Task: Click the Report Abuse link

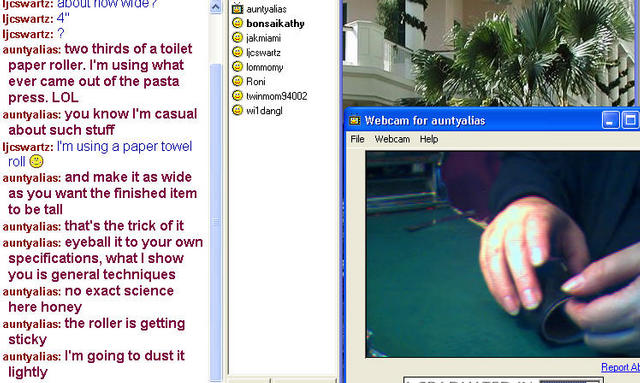Action: point(620,367)
